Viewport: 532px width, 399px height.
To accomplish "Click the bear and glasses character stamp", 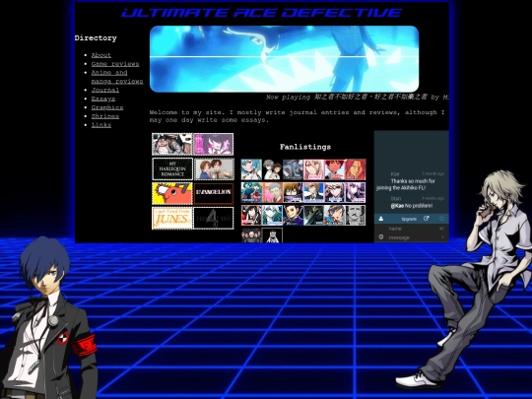I will tap(172, 144).
